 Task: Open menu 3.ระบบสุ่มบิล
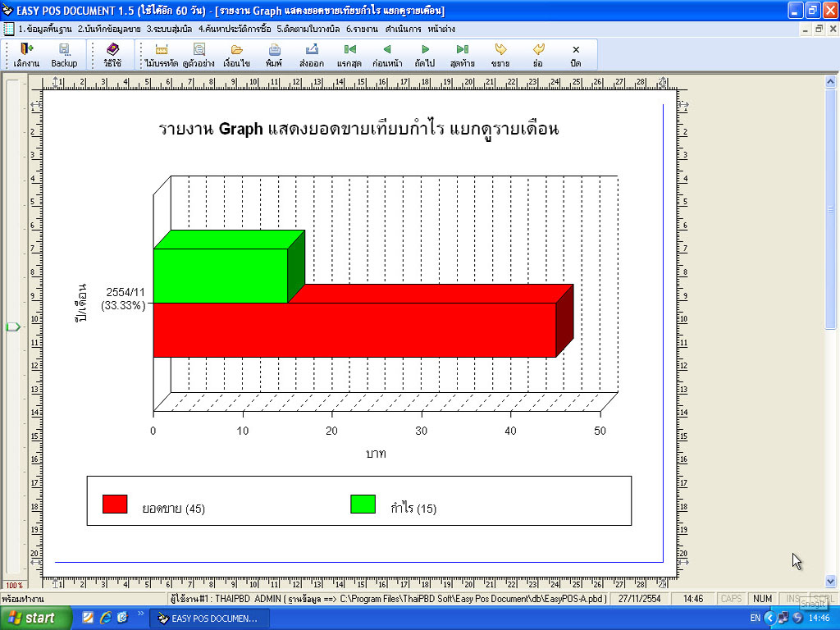click(169, 29)
